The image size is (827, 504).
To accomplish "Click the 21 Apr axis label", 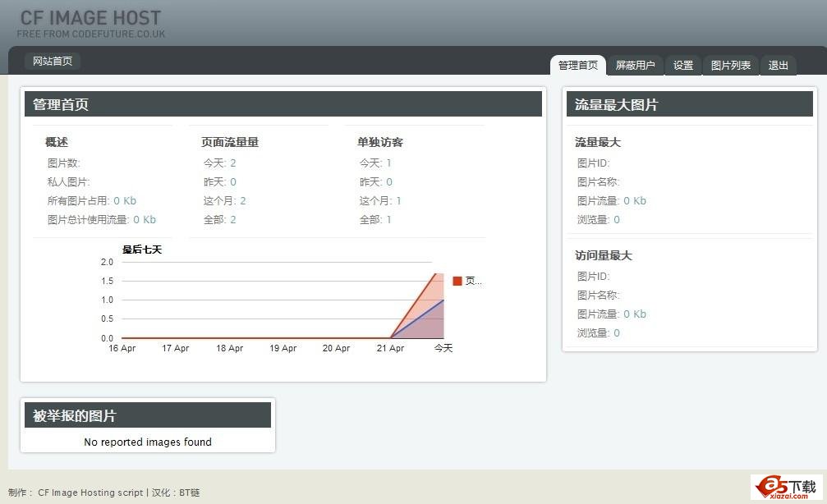I will [x=390, y=348].
